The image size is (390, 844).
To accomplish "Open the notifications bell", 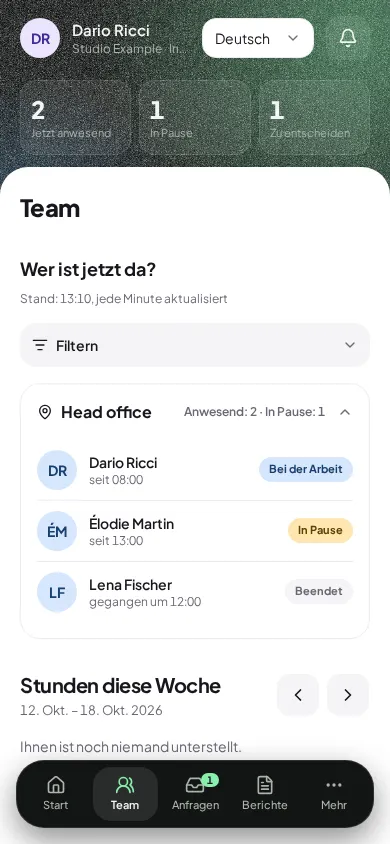I will tap(348, 38).
